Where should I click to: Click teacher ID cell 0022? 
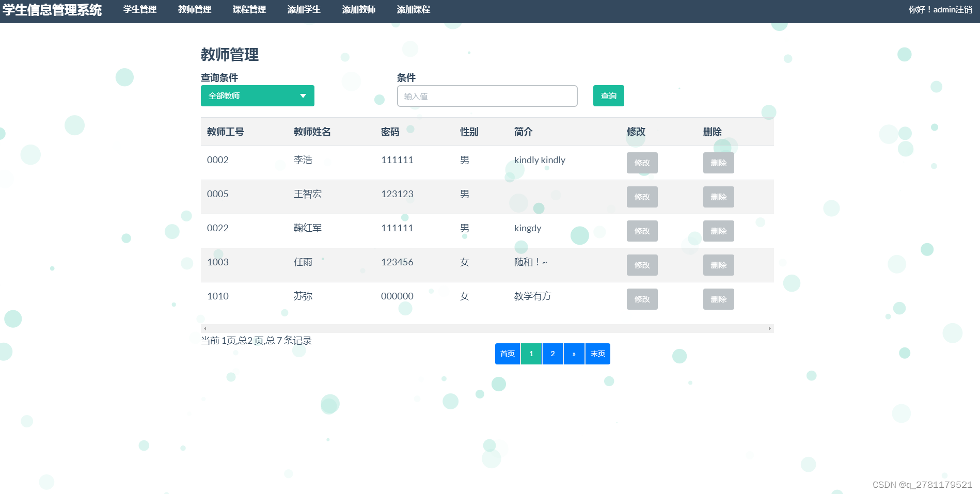point(218,228)
